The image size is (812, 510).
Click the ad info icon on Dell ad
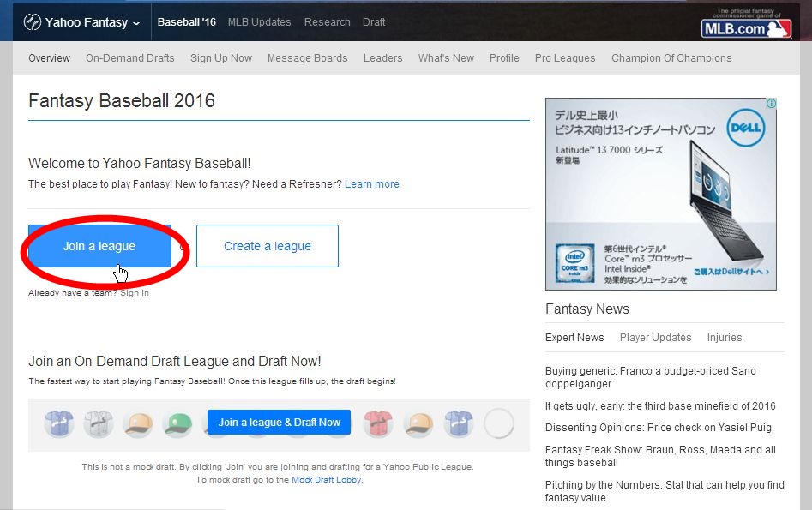pyautogui.click(x=771, y=104)
